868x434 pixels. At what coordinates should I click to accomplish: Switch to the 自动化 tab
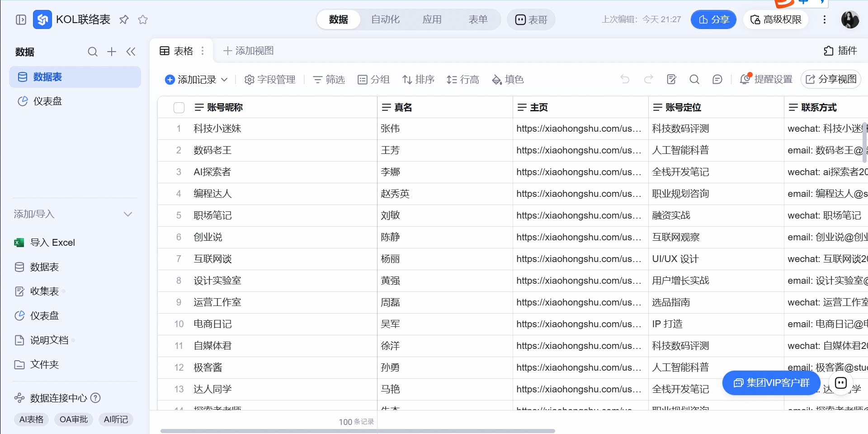click(385, 19)
